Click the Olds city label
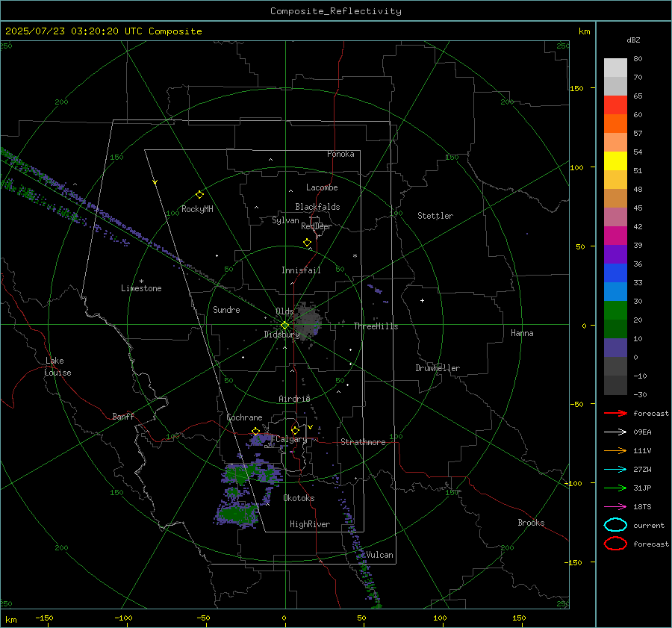Viewport: 672px width, 628px height. click(x=284, y=311)
